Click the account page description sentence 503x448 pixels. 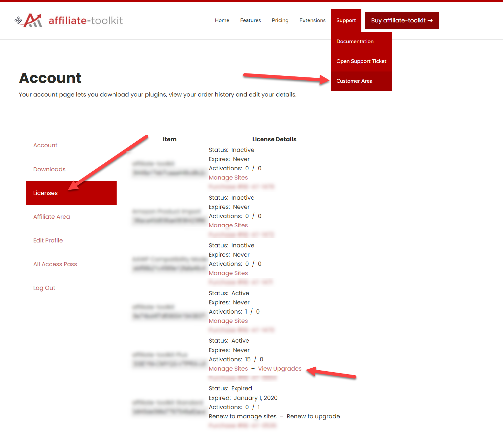(x=157, y=95)
